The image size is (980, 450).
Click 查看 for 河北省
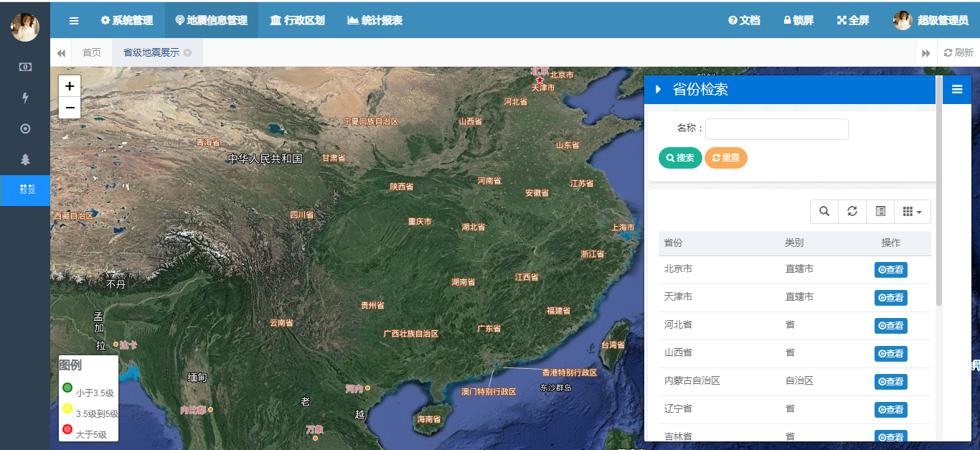[891, 326]
